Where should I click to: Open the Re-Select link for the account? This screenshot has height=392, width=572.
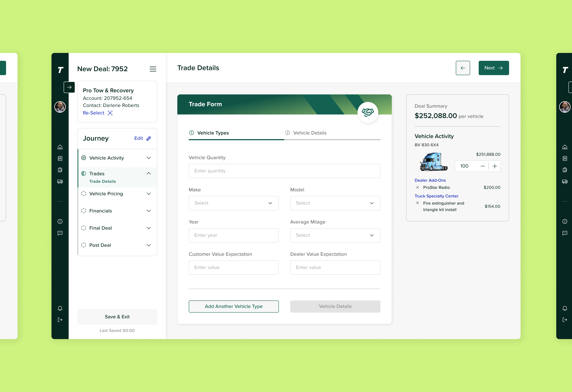[x=94, y=113]
